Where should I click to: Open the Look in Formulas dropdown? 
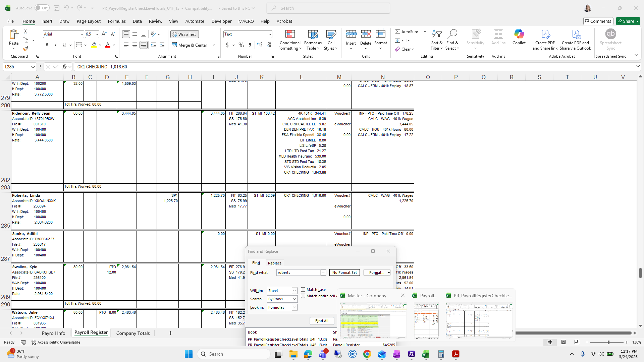point(294,307)
